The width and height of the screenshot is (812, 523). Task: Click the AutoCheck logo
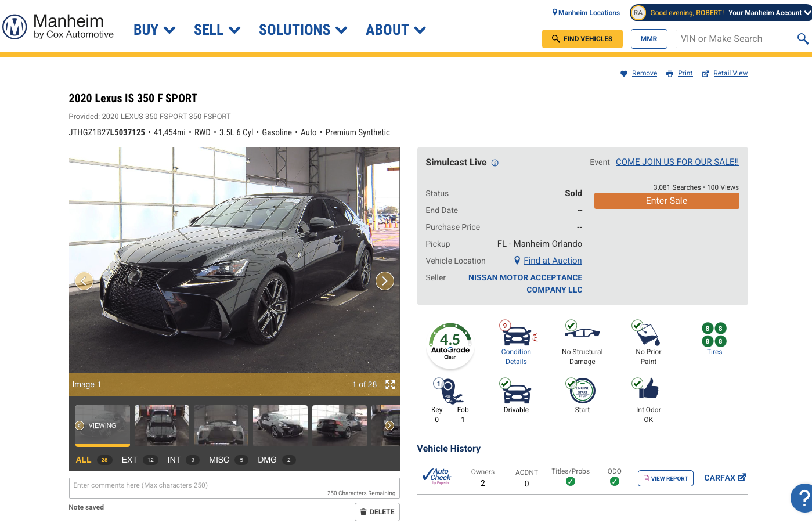[437, 477]
